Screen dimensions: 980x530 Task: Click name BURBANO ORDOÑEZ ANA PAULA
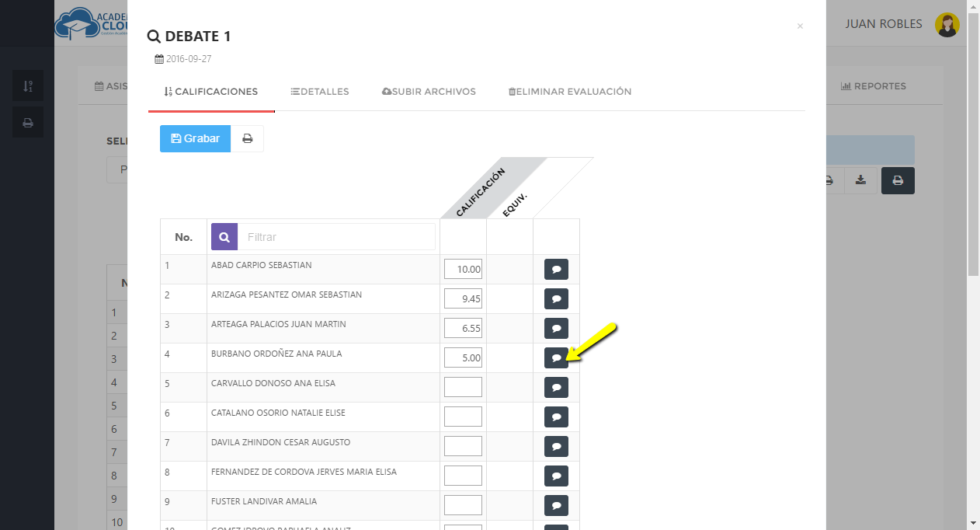276,354
